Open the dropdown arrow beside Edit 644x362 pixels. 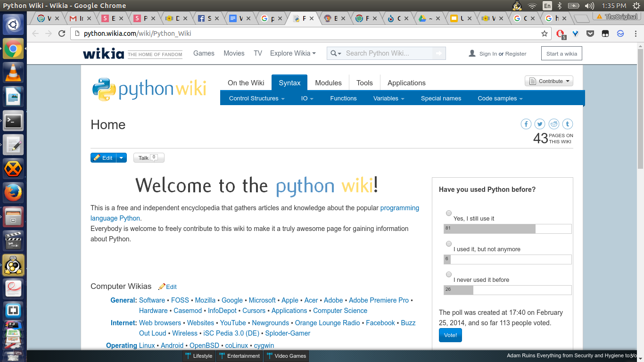122,158
